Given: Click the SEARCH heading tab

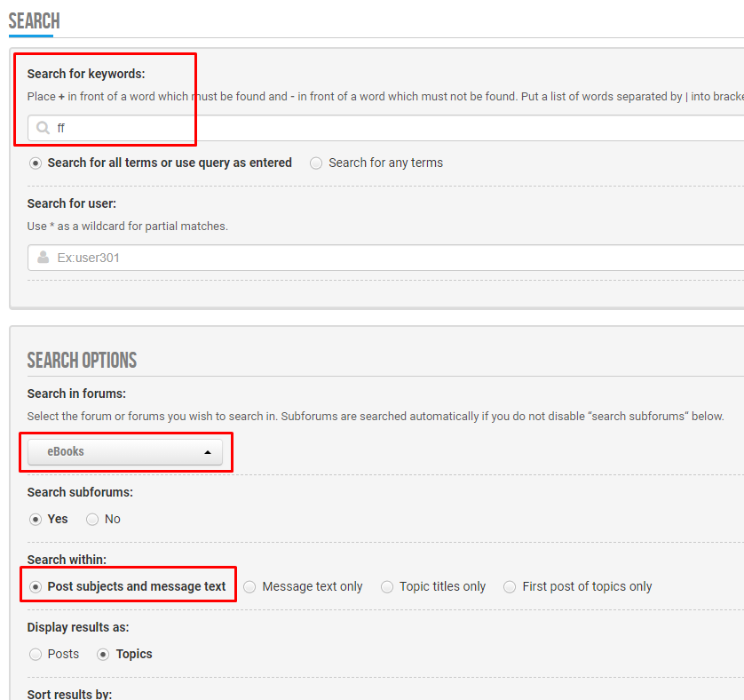Looking at the screenshot, I should click(x=34, y=21).
